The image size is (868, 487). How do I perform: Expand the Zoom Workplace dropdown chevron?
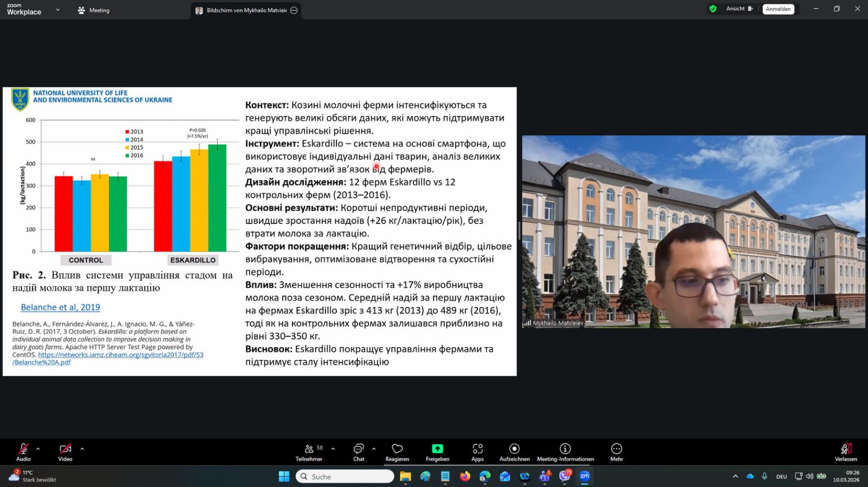click(58, 10)
